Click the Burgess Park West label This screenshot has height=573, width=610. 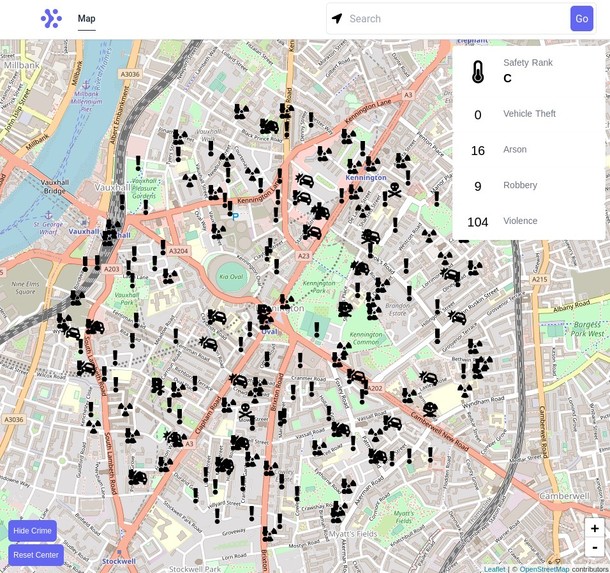tap(587, 329)
